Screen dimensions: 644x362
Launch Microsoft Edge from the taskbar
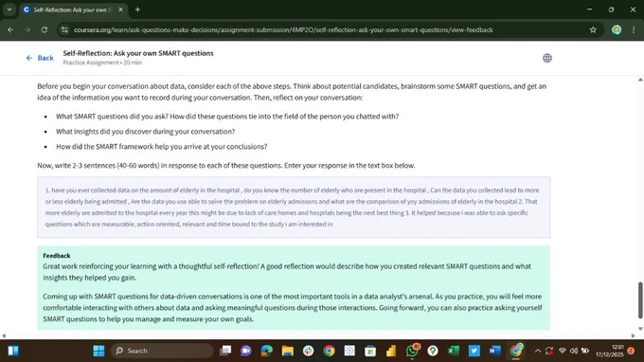pyautogui.click(x=266, y=351)
